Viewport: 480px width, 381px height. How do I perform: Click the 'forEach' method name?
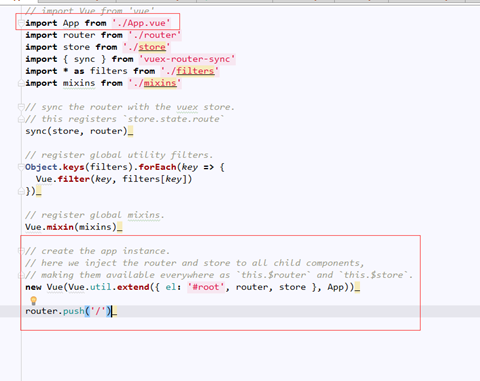157,167
